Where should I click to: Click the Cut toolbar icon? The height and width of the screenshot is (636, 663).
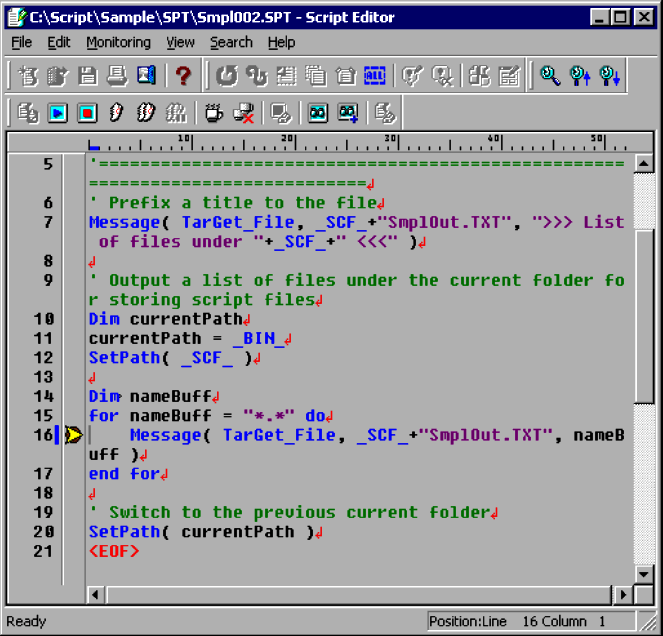286,76
